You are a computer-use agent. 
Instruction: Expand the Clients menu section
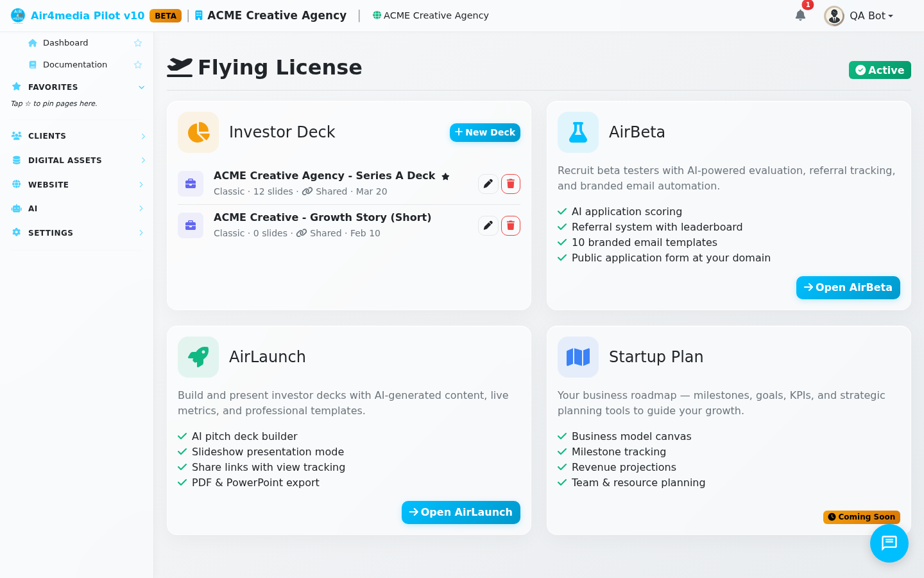[x=78, y=136]
